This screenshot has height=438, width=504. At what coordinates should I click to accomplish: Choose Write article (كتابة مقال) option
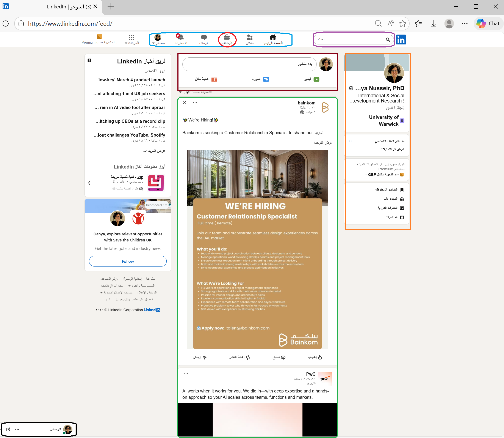pos(206,79)
